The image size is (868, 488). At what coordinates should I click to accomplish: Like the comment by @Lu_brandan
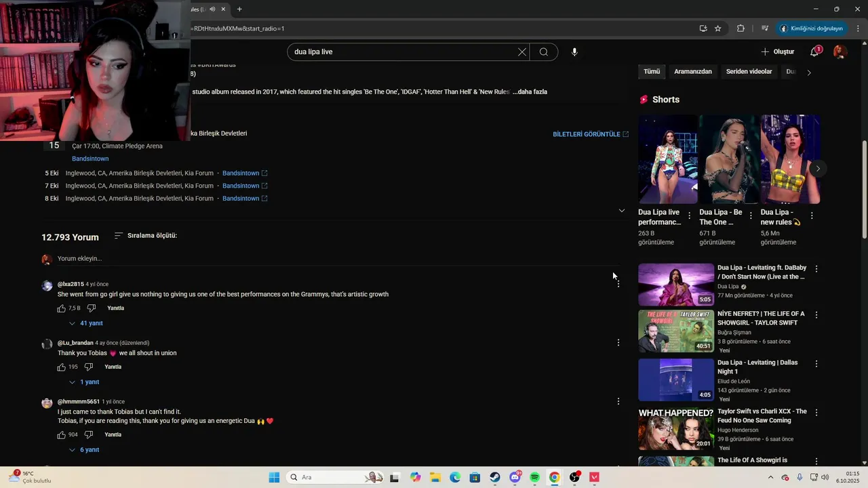pyautogui.click(x=62, y=367)
